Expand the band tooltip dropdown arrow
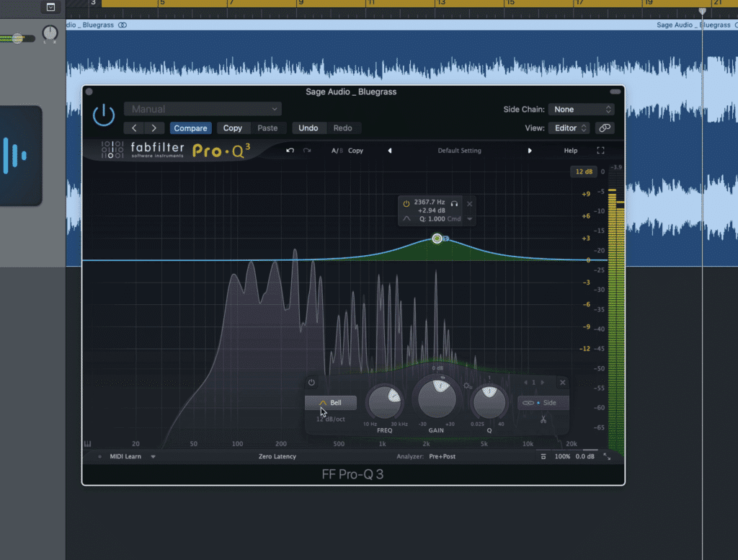 click(469, 219)
